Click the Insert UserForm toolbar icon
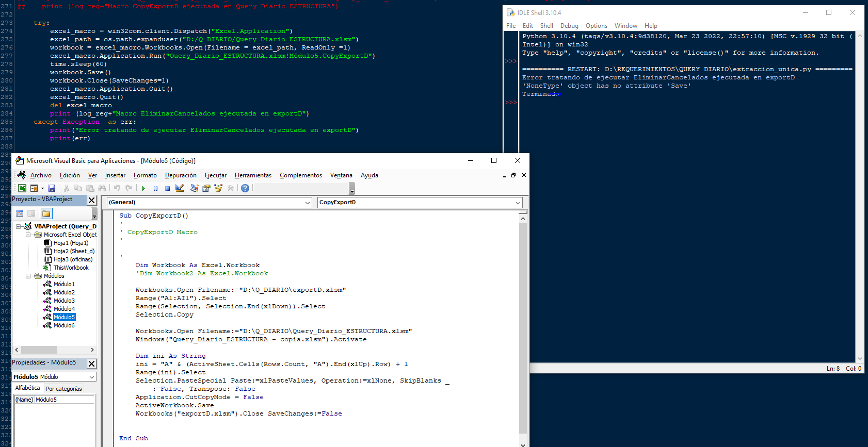Screen dimensions: 868x447 (34, 188)
